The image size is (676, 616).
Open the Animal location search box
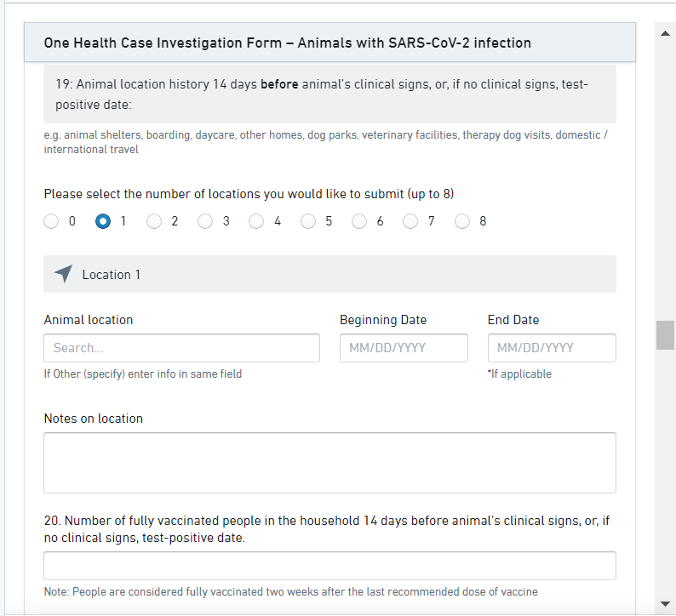(x=181, y=348)
